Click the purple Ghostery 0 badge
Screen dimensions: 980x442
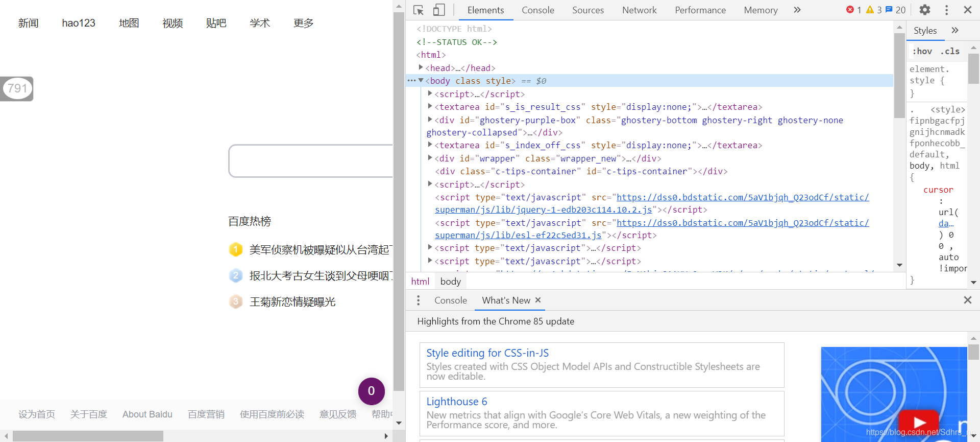(x=372, y=391)
